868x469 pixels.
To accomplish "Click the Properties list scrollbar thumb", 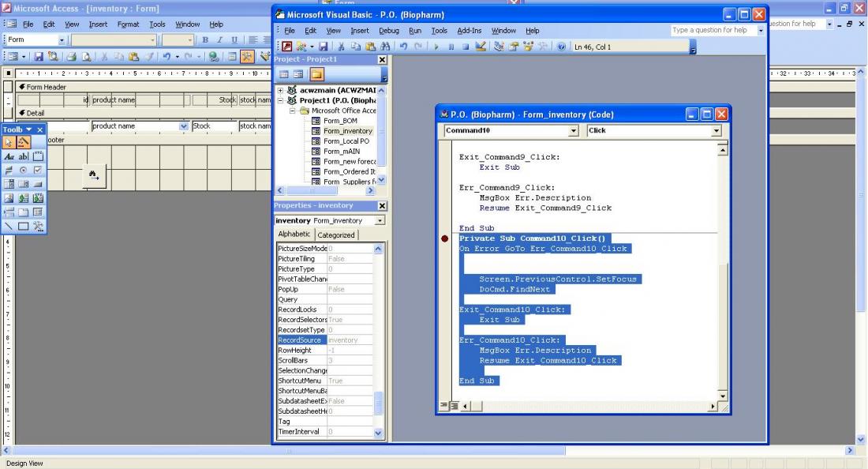I will pos(379,403).
